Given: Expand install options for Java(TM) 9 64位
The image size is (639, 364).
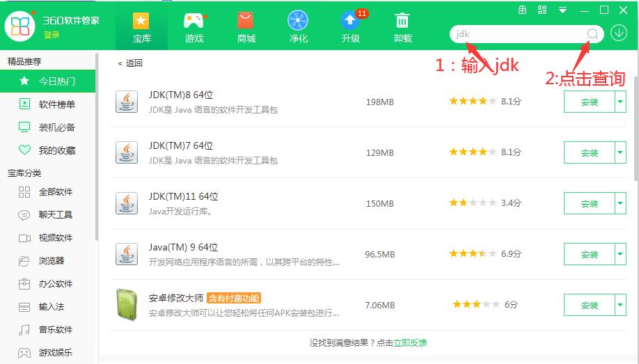Looking at the screenshot, I should coord(620,254).
